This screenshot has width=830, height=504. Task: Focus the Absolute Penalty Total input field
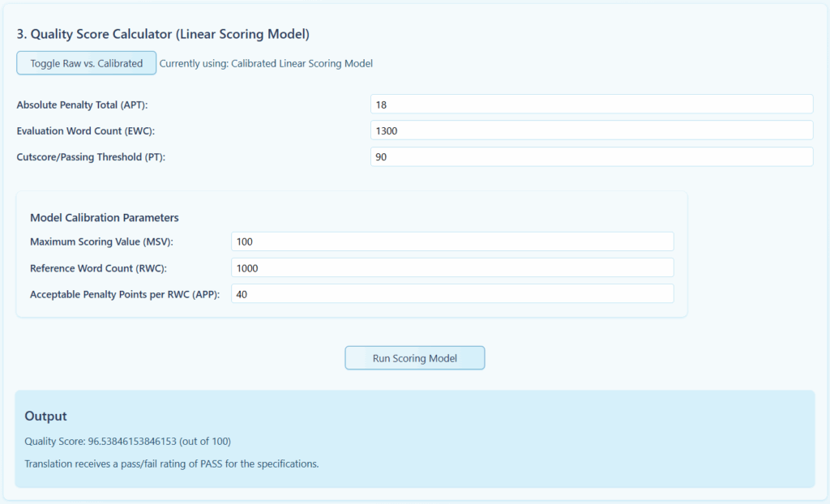pyautogui.click(x=591, y=105)
